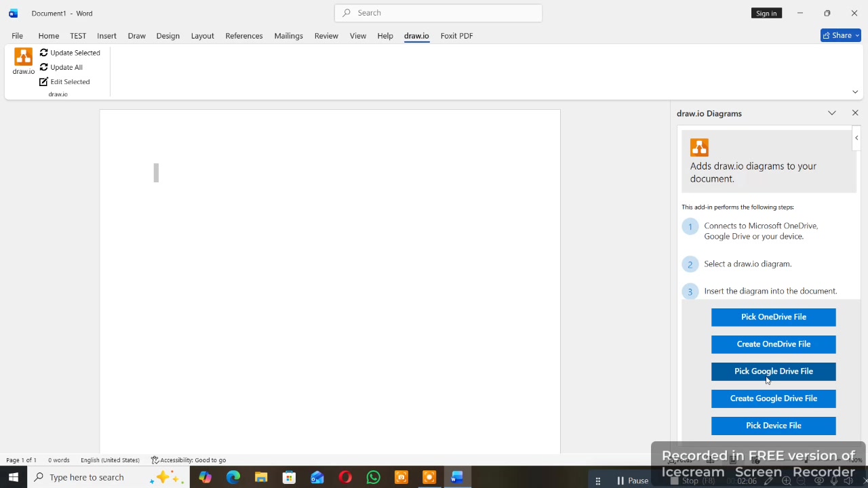Close the draw.io Diagrams pane
868x488 pixels.
pos(855,113)
